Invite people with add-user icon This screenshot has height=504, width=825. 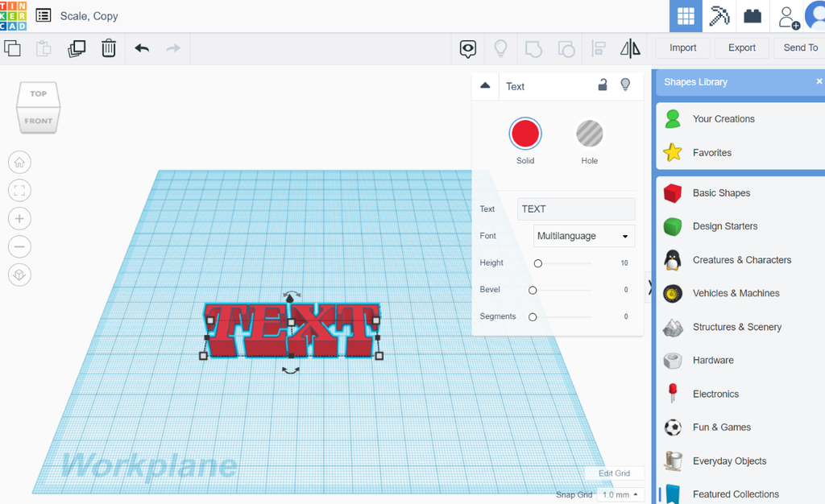click(789, 18)
